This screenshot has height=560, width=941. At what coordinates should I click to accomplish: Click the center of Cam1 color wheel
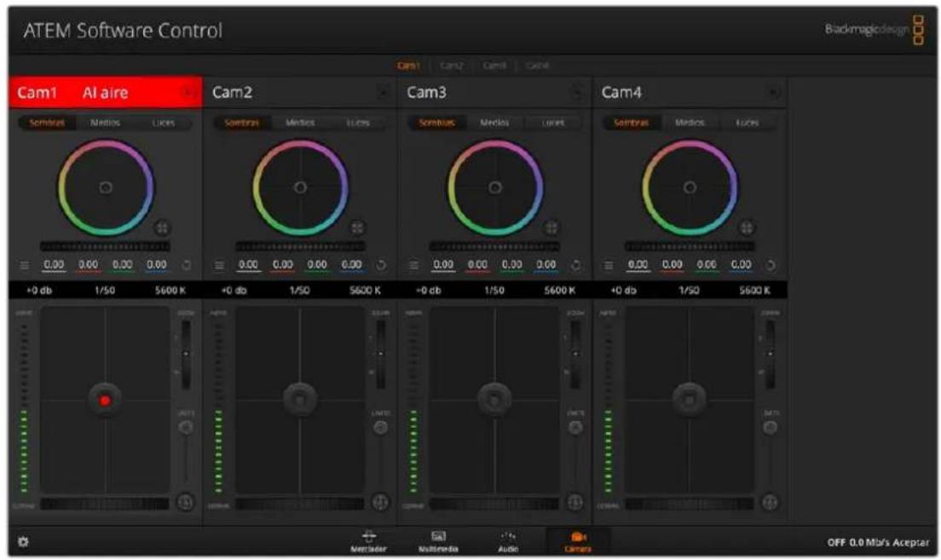pos(106,188)
